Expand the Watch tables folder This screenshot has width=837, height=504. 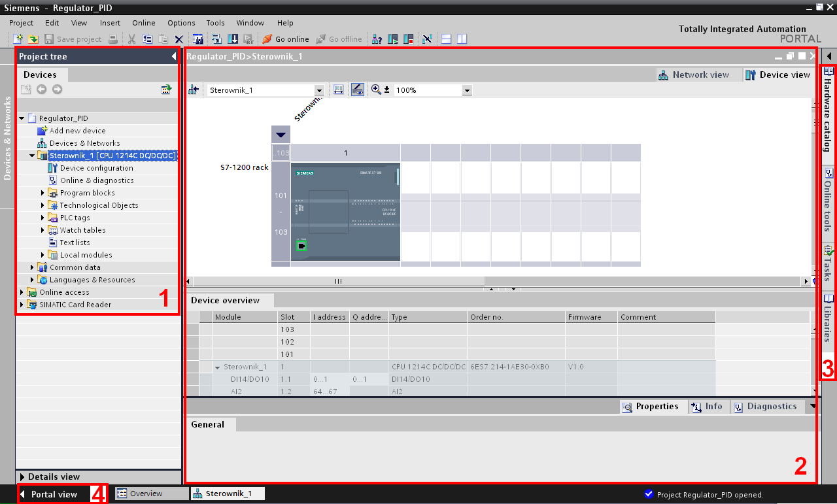pos(43,230)
